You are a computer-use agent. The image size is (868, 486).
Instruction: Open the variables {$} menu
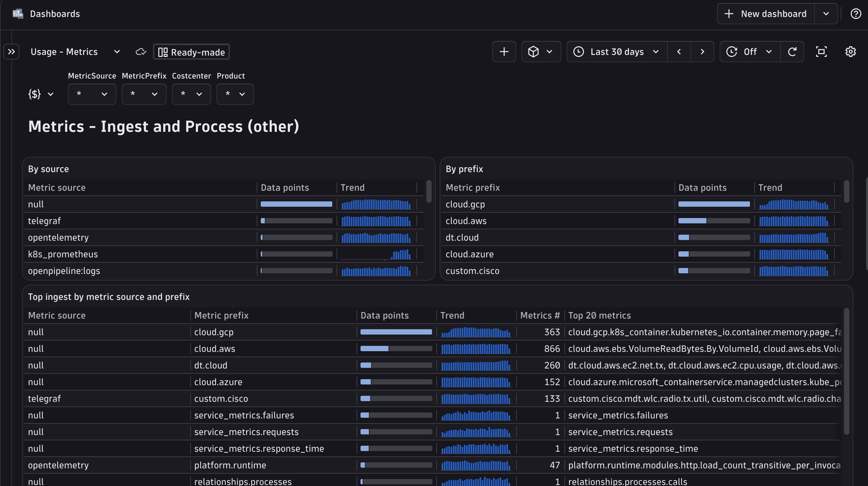(x=41, y=94)
